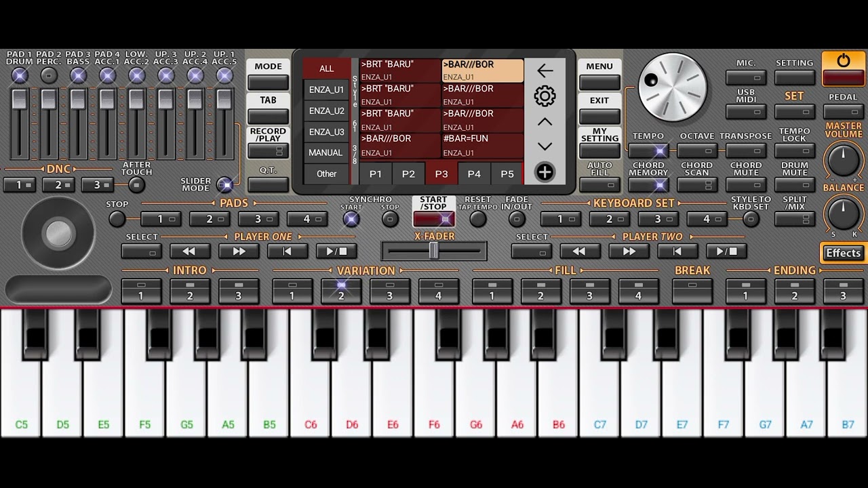
Task: Toggle After Touch button
Action: tap(136, 185)
